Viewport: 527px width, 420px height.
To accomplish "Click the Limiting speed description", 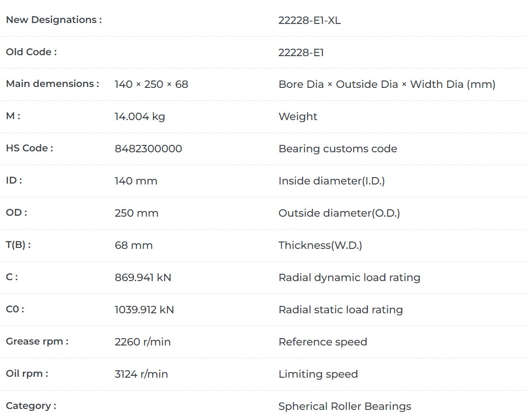I will (x=318, y=374).
